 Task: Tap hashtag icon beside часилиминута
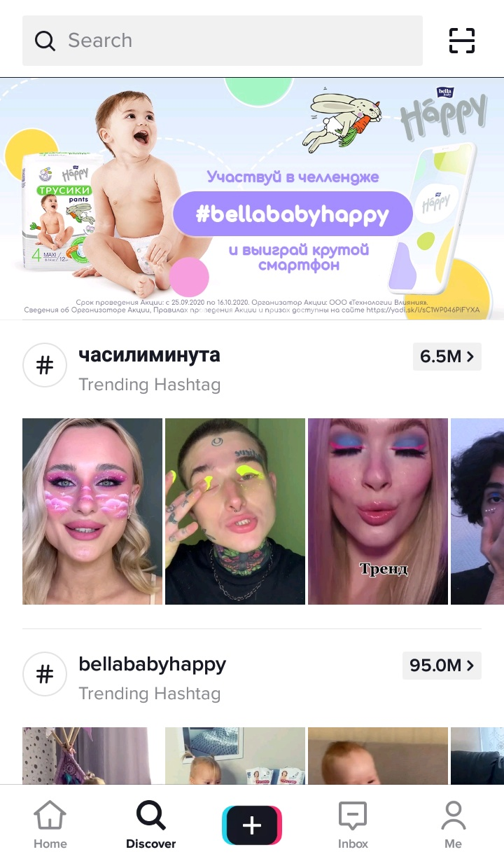45,365
